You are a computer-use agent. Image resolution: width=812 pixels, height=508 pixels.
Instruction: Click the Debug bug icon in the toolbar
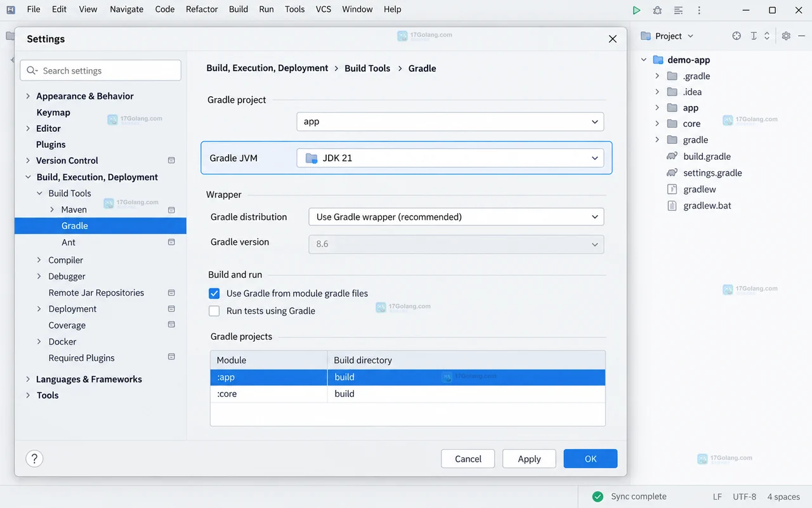click(x=657, y=10)
